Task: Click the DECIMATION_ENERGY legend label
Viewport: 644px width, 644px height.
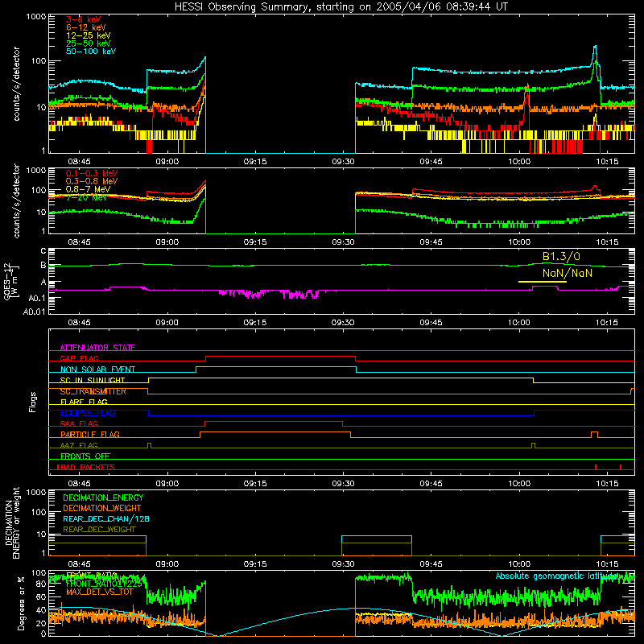Action: (103, 497)
